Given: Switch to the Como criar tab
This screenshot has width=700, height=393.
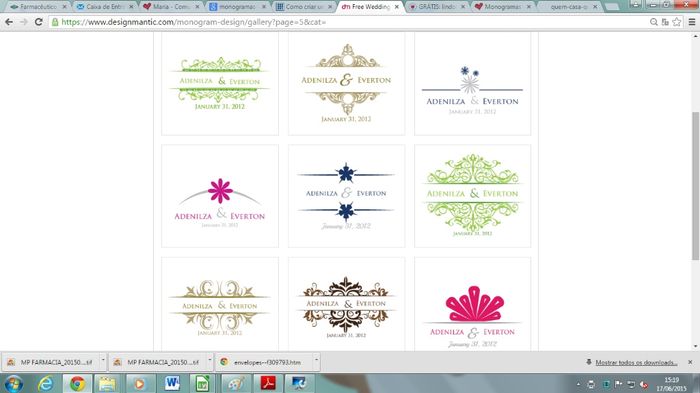Looking at the screenshot, I should (304, 7).
